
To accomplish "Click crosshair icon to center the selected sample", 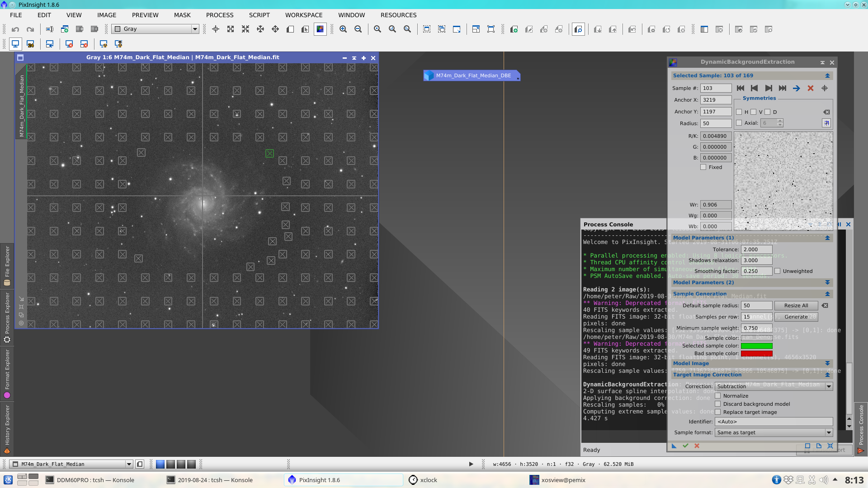I will 825,88.
